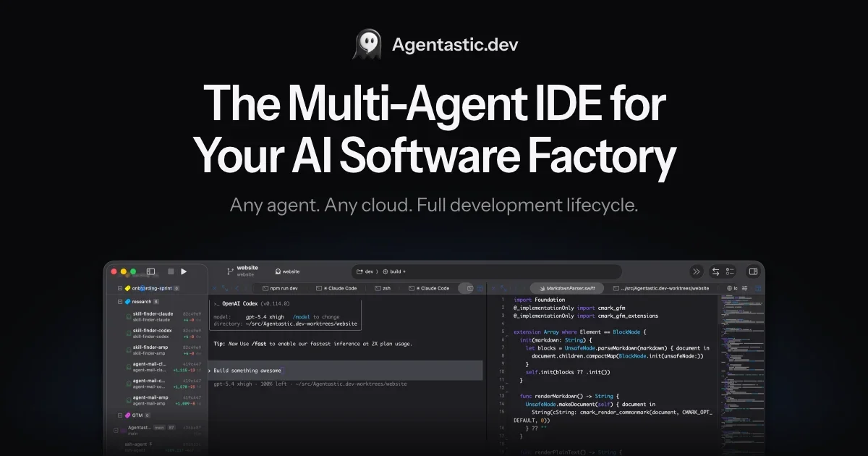Open the build target selector
The image size is (868, 456).
(394, 271)
